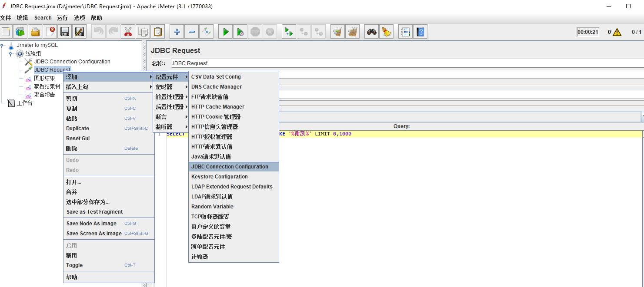Choose Random Variable config element
644x287 pixels.
click(234, 207)
